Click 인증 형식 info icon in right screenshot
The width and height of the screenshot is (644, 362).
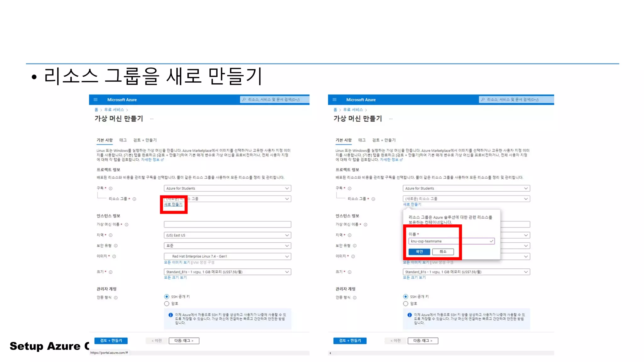coord(355,298)
